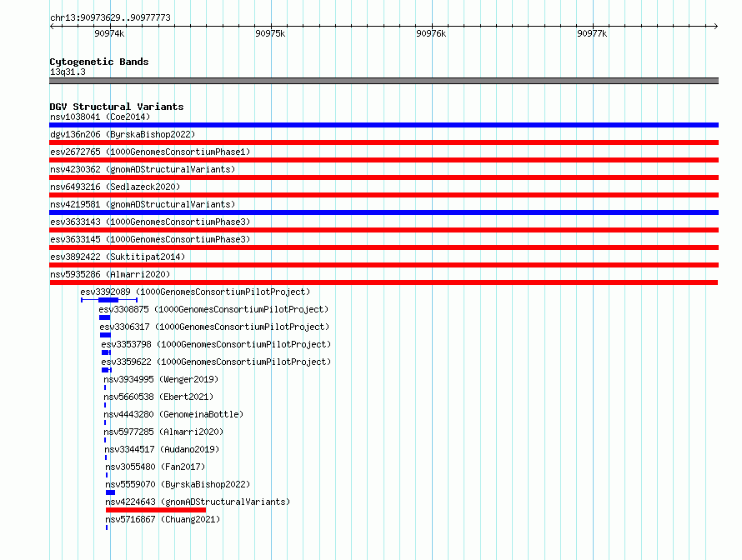Click the blue glyph under esv3359622

pos(107,370)
